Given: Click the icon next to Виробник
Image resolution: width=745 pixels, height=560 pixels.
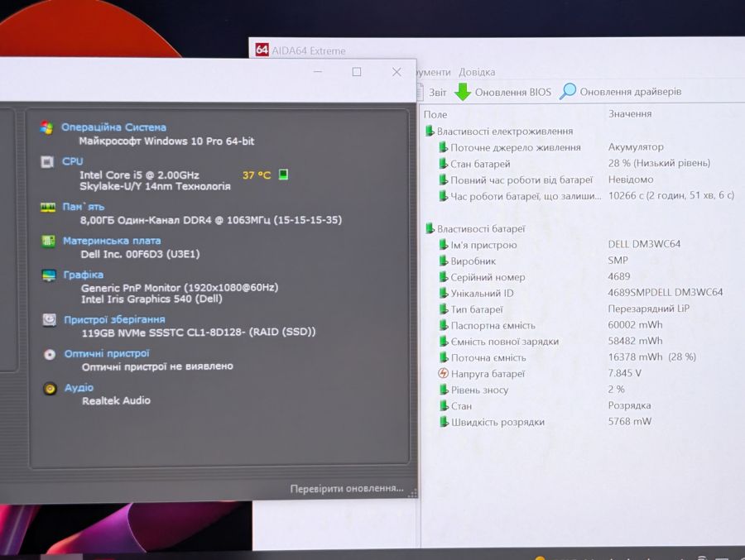Looking at the screenshot, I should tap(444, 261).
